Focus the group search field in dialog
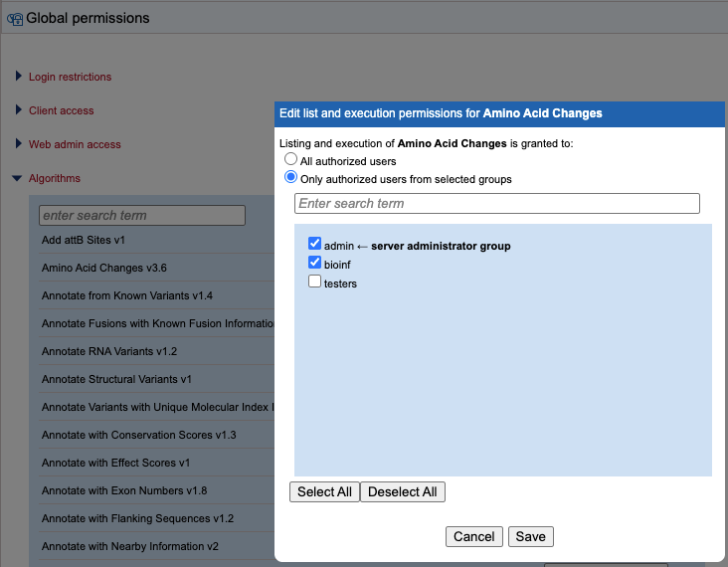Screen dimensions: 728x567 (x=496, y=203)
